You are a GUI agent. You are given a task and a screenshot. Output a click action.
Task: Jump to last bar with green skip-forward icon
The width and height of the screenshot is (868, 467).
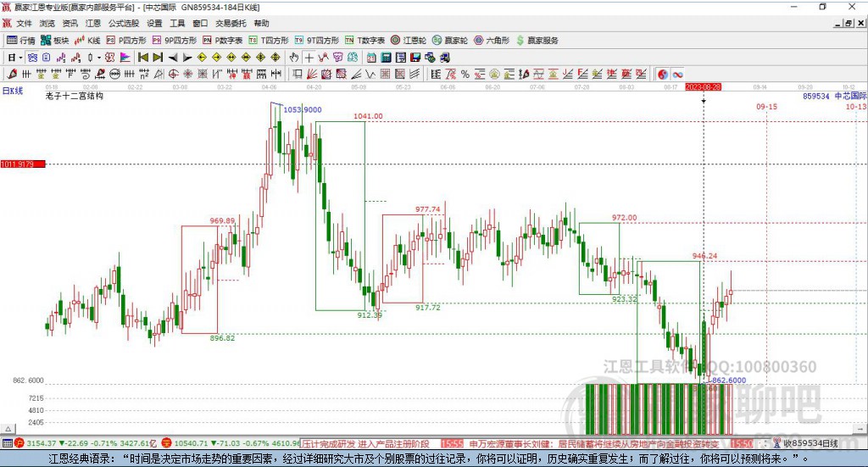(x=158, y=57)
